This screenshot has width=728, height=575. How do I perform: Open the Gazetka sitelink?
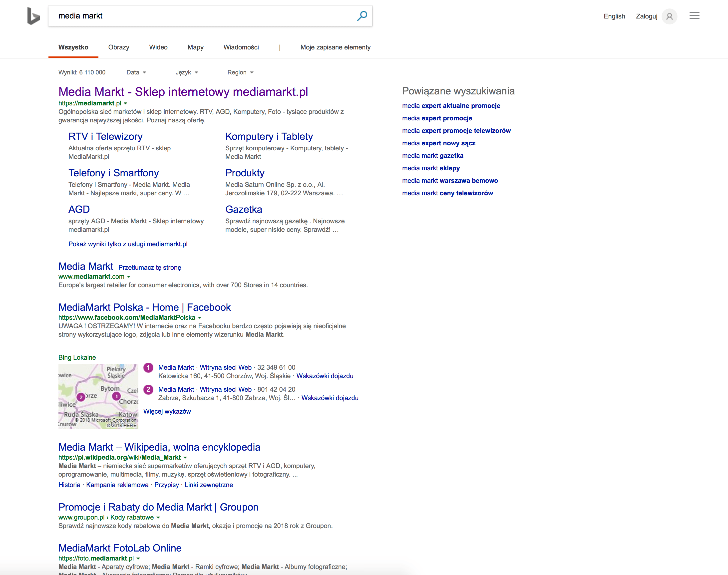click(x=244, y=209)
